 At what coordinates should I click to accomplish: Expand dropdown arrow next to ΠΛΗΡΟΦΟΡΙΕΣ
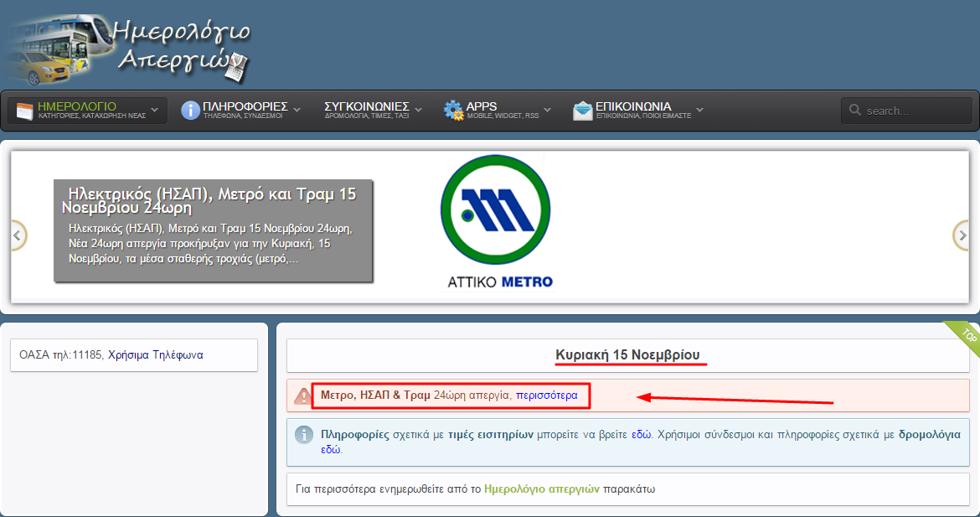[x=297, y=110]
